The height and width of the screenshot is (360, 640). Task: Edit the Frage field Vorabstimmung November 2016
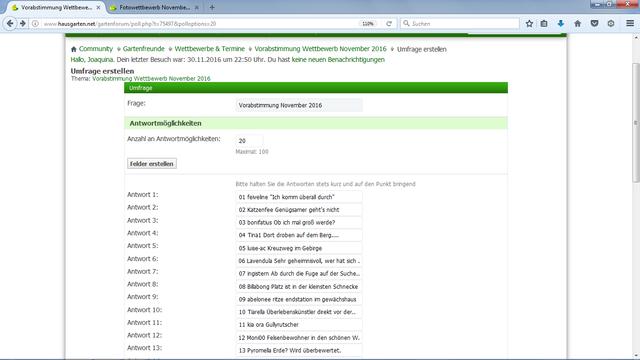(x=299, y=105)
